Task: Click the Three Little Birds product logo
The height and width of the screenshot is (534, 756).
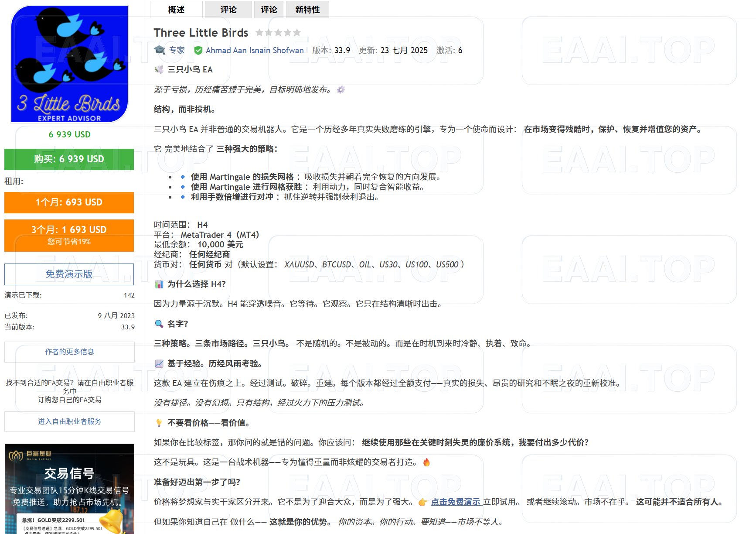Action: [x=69, y=64]
